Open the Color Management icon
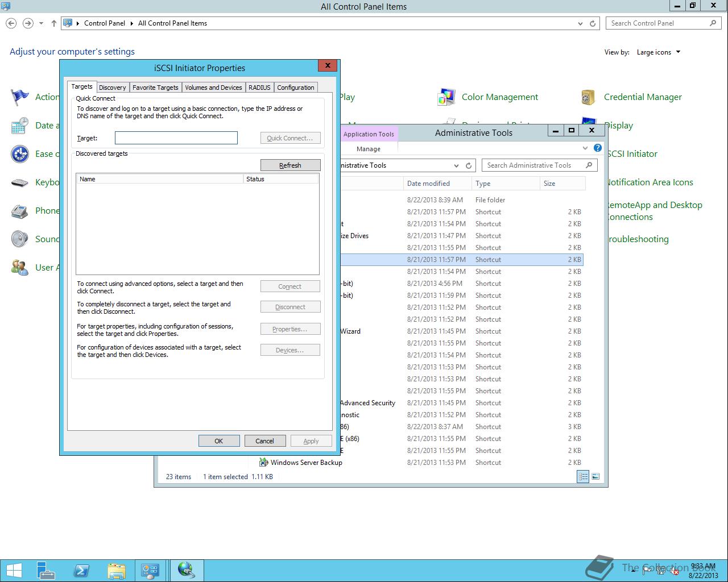Viewport: 728px width, 582px height. click(446, 97)
